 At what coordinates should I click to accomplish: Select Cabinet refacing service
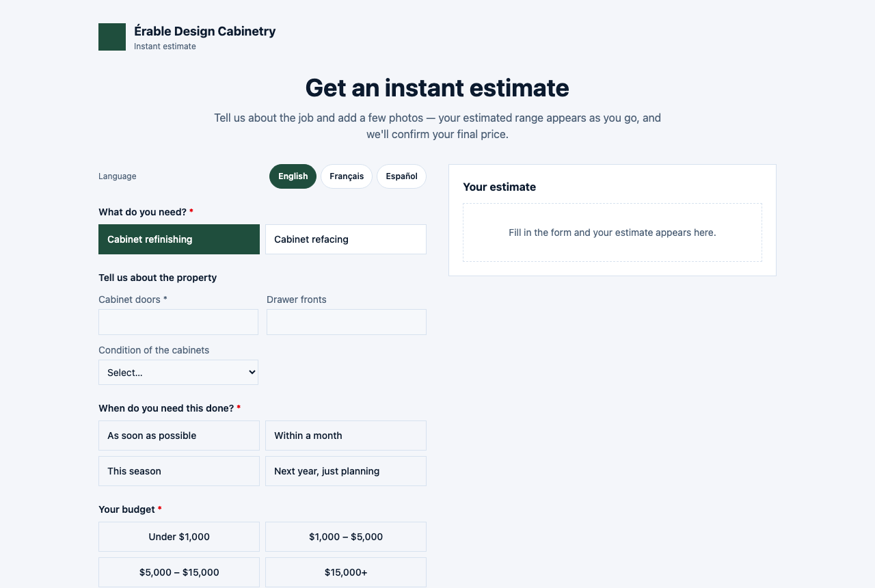coord(346,239)
